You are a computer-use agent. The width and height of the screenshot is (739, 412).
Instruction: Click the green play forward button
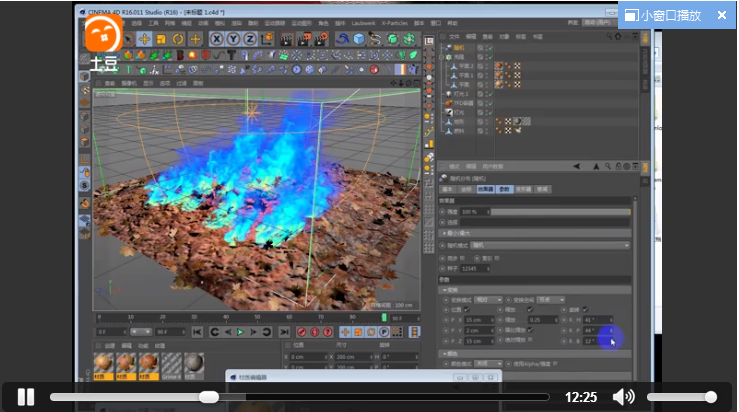coord(240,332)
